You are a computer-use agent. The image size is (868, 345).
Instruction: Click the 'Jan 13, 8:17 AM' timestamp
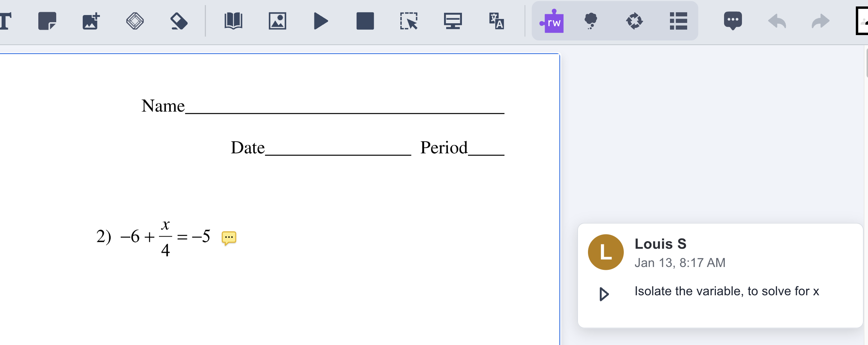680,263
